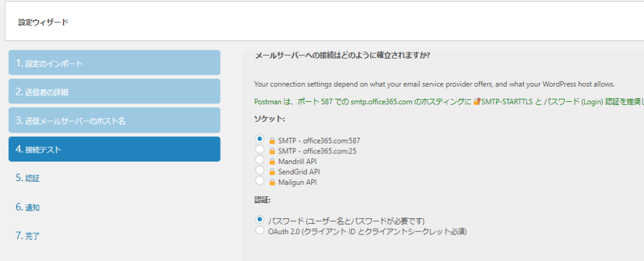Click the lock icon beside Mandrill API
The image size is (644, 261).
pos(272,161)
